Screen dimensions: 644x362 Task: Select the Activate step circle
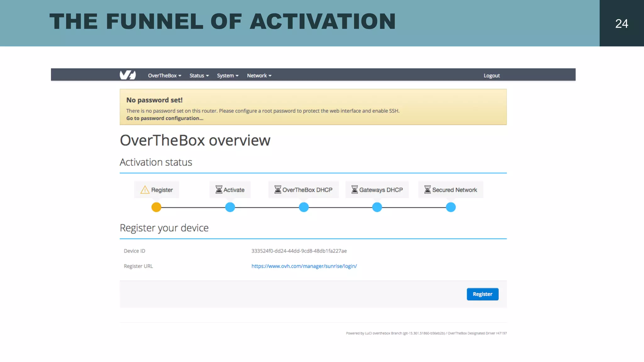tap(230, 207)
